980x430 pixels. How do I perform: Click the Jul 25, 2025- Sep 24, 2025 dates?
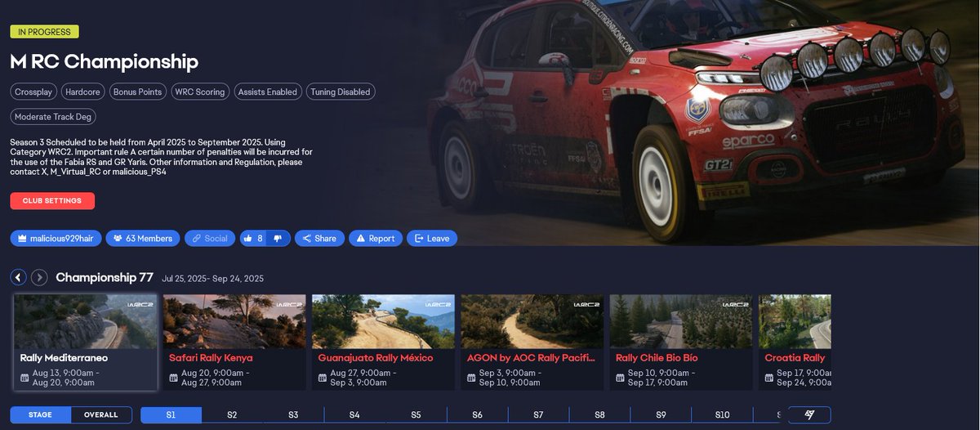(x=212, y=279)
